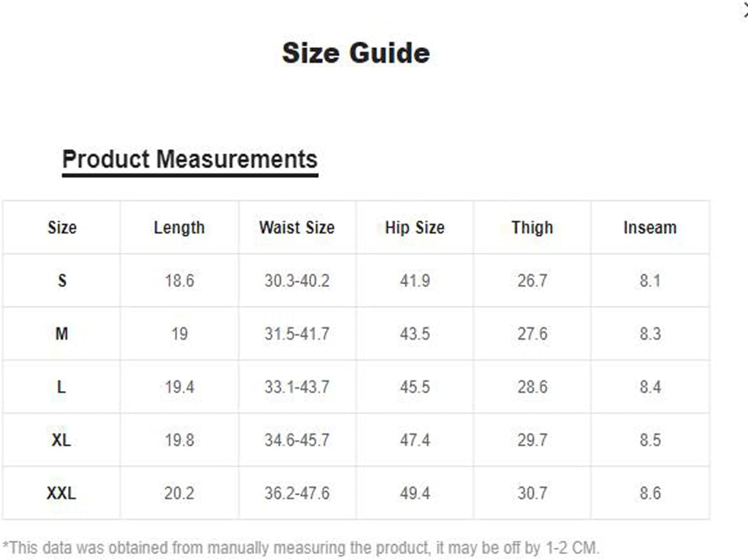The height and width of the screenshot is (560, 748).
Task: Close the Size Guide popup
Action: click(x=745, y=10)
